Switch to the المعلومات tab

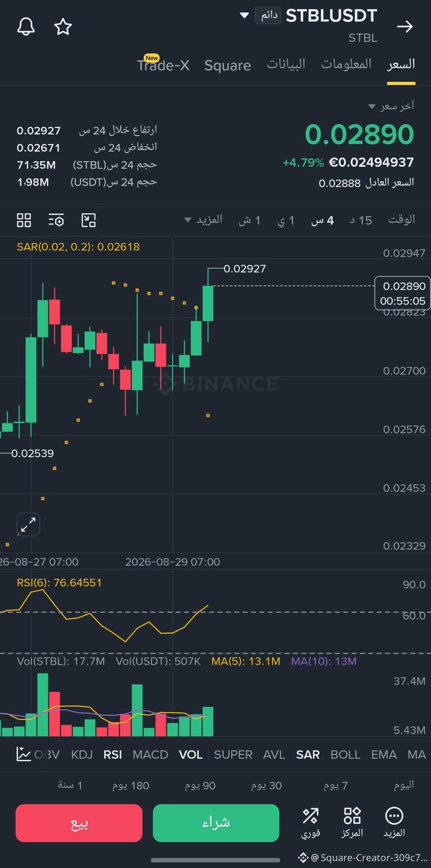[x=346, y=64]
